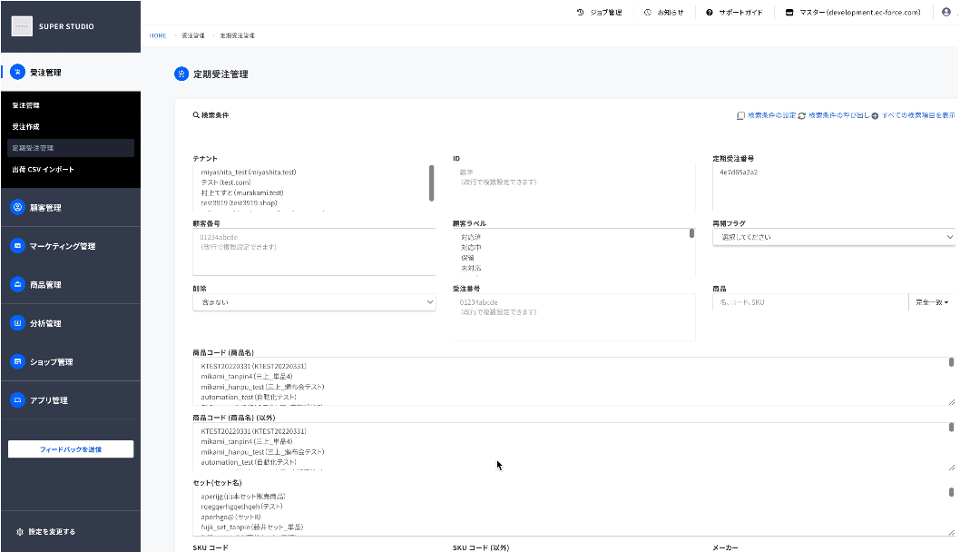The width and height of the screenshot is (980, 552).
Task: Click the 顧客ラベル list scrollbar
Action: tap(691, 233)
